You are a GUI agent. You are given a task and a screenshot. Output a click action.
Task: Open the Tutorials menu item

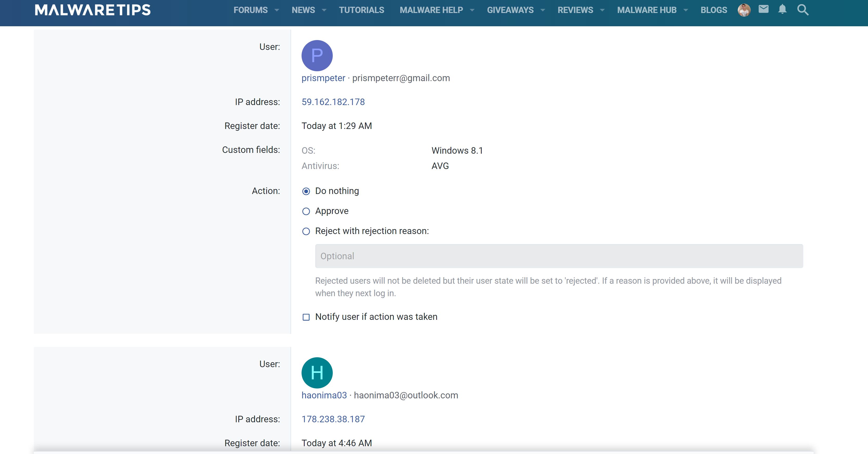[361, 10]
